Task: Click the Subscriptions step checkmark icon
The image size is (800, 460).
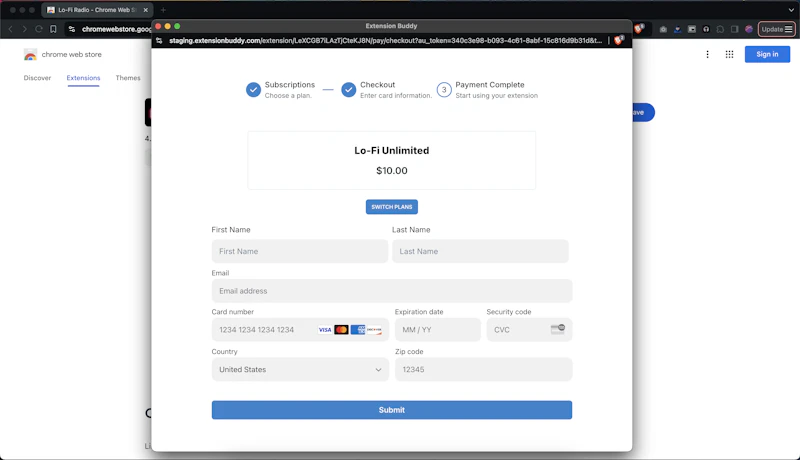Action: click(x=253, y=90)
